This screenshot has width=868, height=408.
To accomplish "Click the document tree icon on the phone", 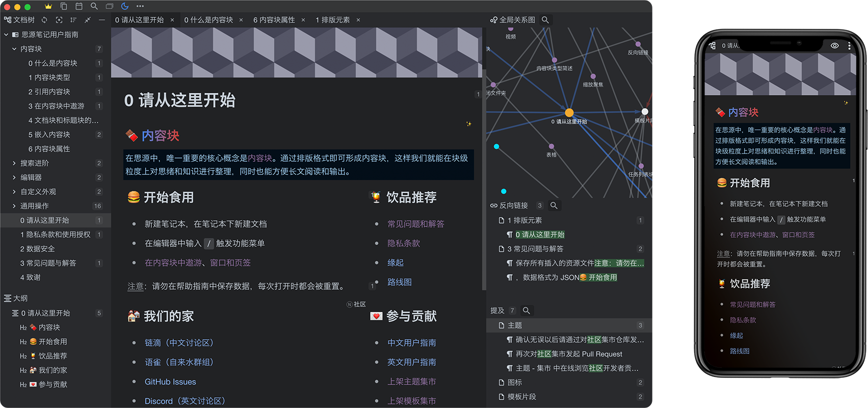I will click(x=712, y=45).
